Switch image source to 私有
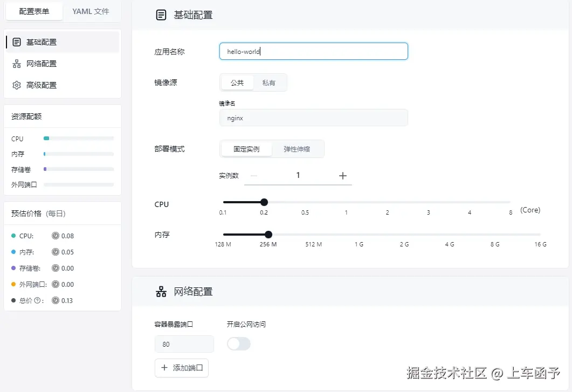572x392 pixels. coord(270,82)
